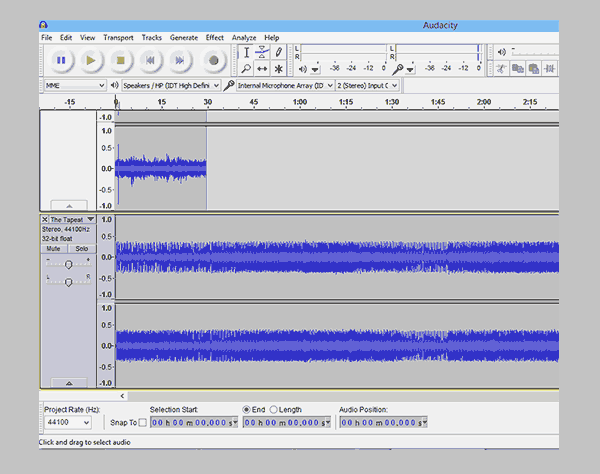
Task: Click the Copy edit toolbar icon
Action: 517,69
